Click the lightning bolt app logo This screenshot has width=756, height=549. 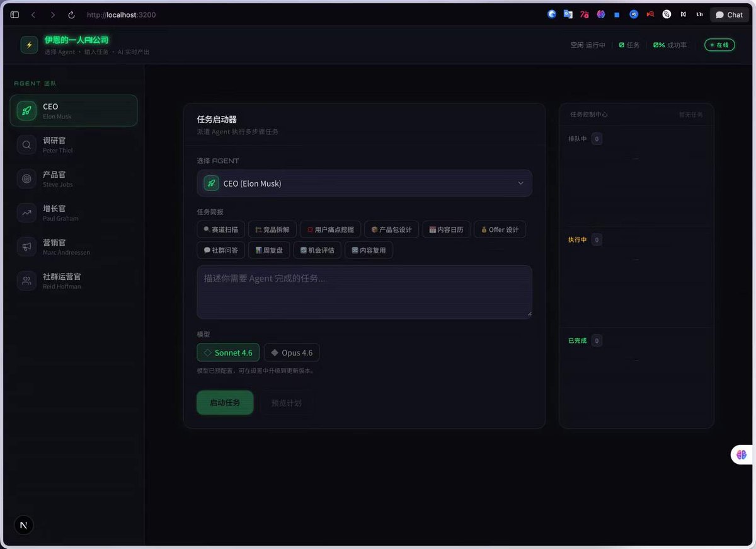[29, 45]
